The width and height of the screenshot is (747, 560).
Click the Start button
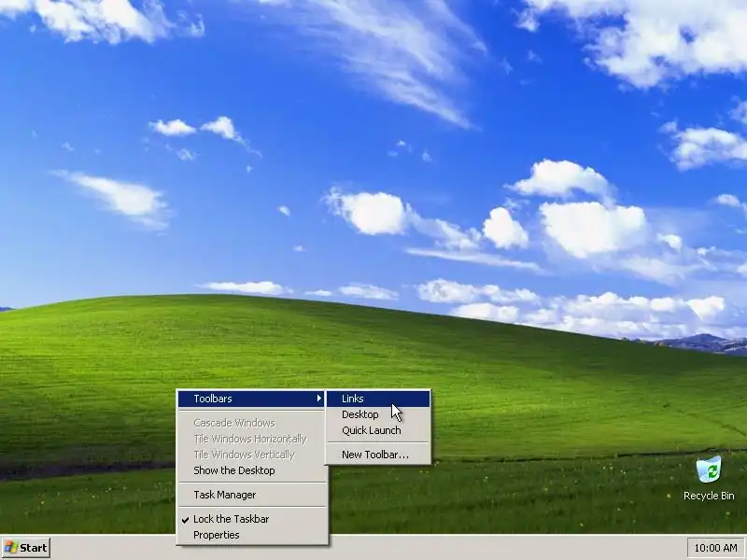click(26, 548)
